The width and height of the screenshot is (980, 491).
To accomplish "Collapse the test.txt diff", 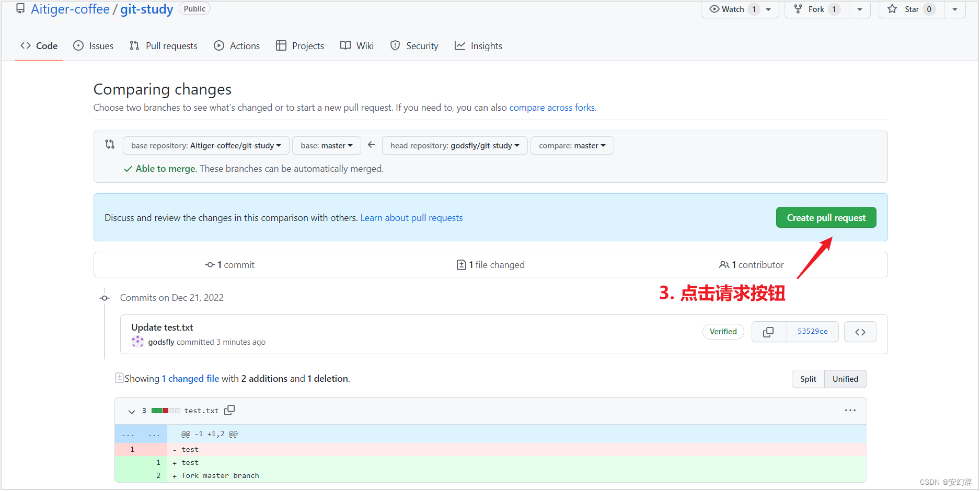I will (132, 412).
